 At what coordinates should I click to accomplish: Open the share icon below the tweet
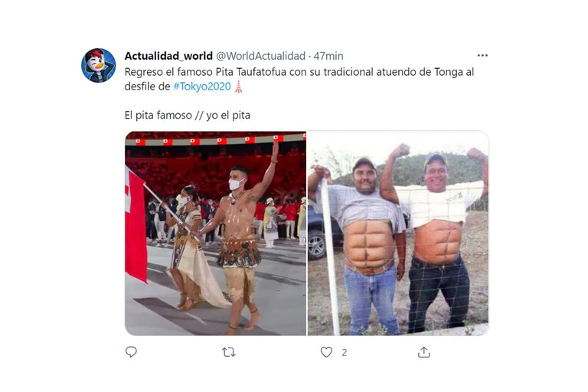423,352
